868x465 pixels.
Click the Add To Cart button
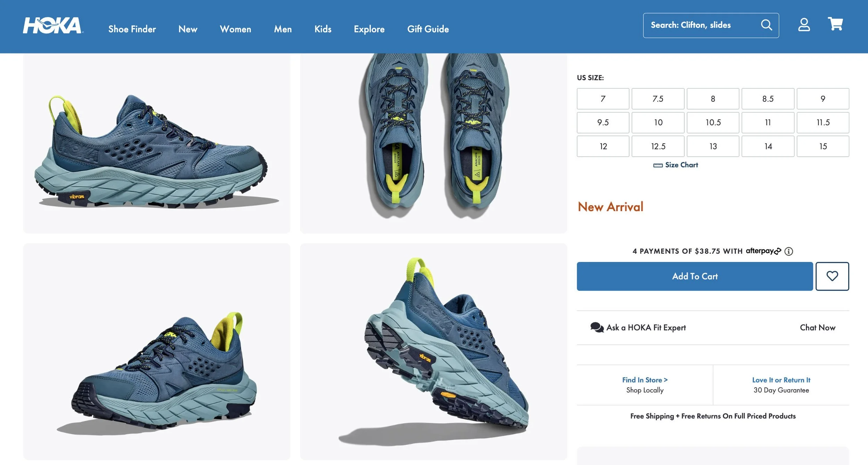coord(694,276)
